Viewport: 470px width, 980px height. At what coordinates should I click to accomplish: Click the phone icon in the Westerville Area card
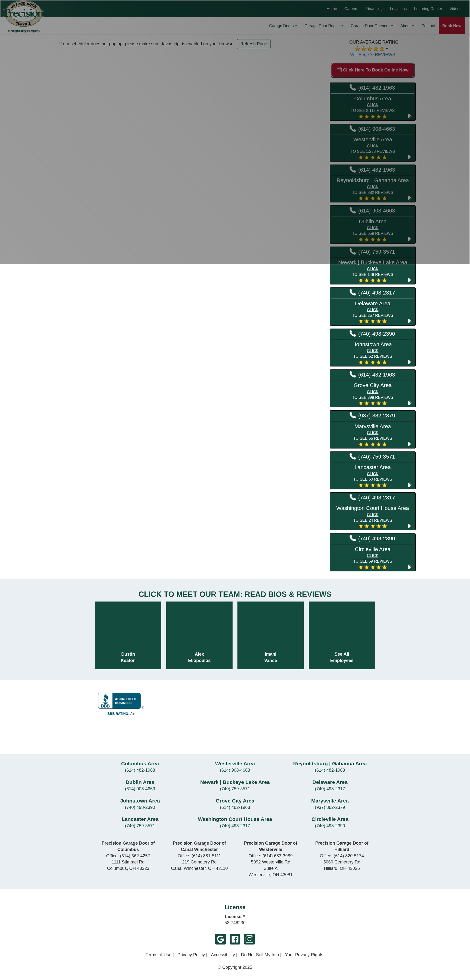[x=352, y=129]
